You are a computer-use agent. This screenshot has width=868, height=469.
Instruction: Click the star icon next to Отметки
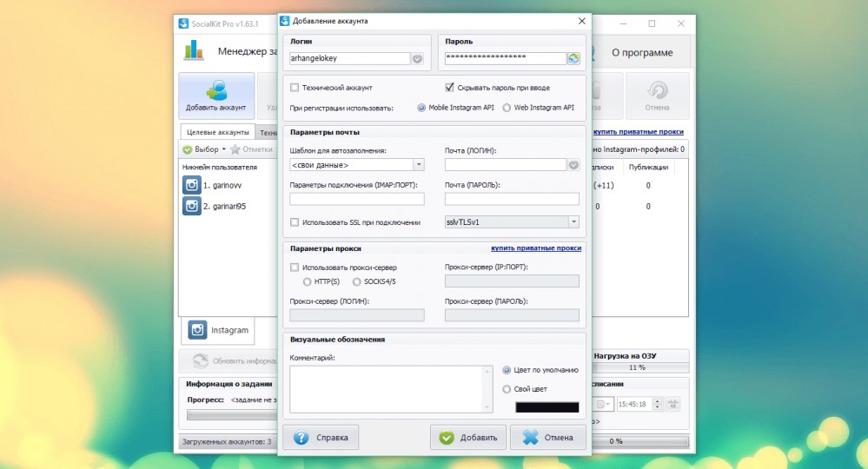click(235, 149)
